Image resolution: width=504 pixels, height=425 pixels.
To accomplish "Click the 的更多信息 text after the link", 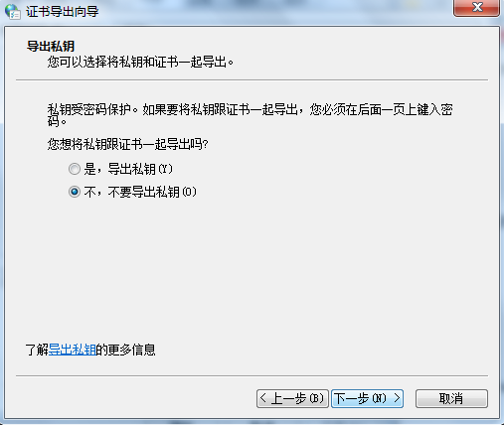I will click(125, 350).
